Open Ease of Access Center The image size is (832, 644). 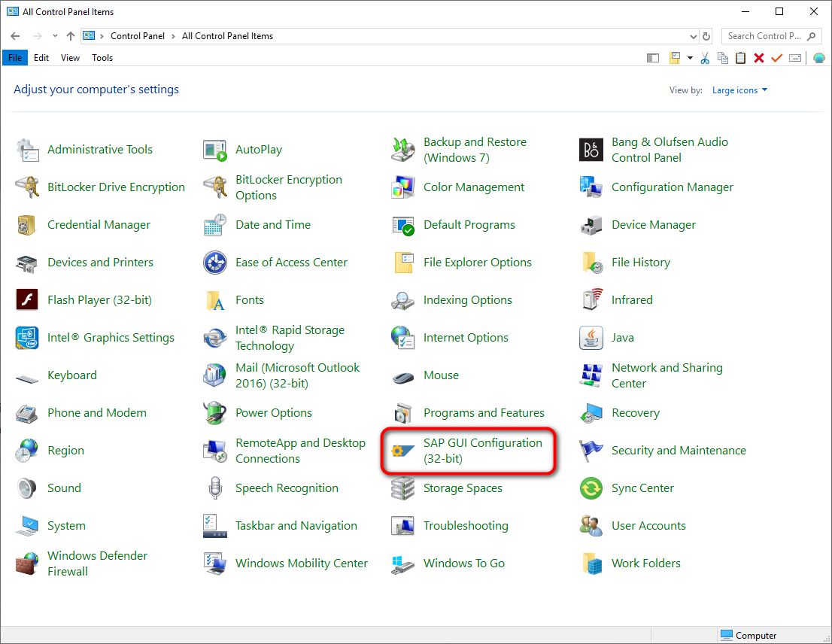coord(275,263)
